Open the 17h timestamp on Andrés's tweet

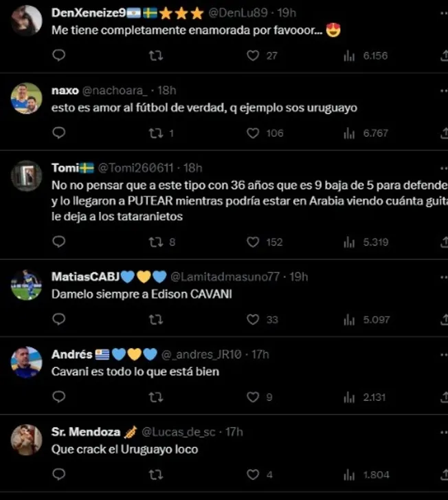260,354
